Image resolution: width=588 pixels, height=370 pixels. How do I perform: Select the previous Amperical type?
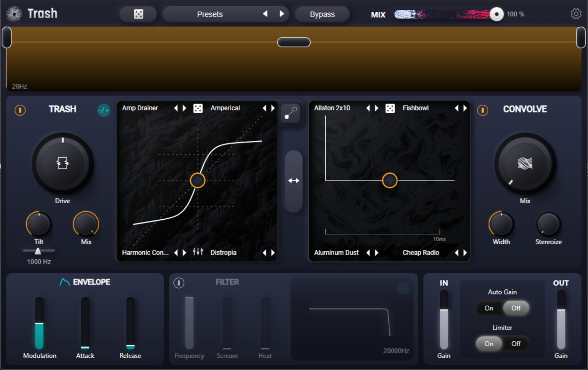[264, 108]
